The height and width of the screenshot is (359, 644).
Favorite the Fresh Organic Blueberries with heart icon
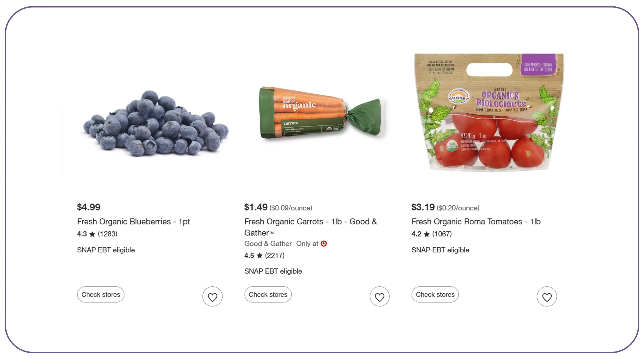pyautogui.click(x=212, y=297)
